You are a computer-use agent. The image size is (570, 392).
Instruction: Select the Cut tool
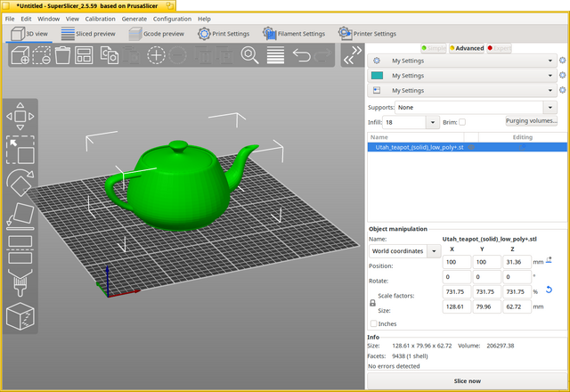tap(20, 249)
